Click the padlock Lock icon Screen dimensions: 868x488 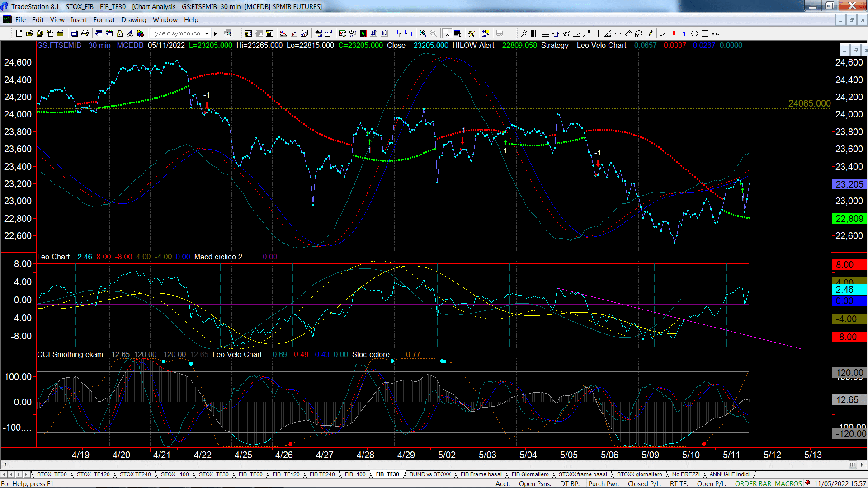point(120,33)
